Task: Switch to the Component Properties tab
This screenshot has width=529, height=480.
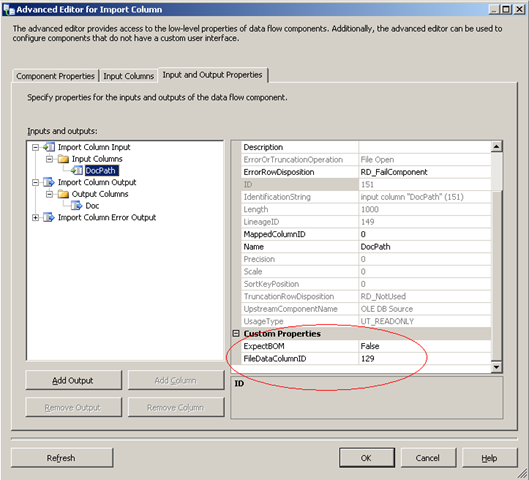Action: tap(55, 76)
